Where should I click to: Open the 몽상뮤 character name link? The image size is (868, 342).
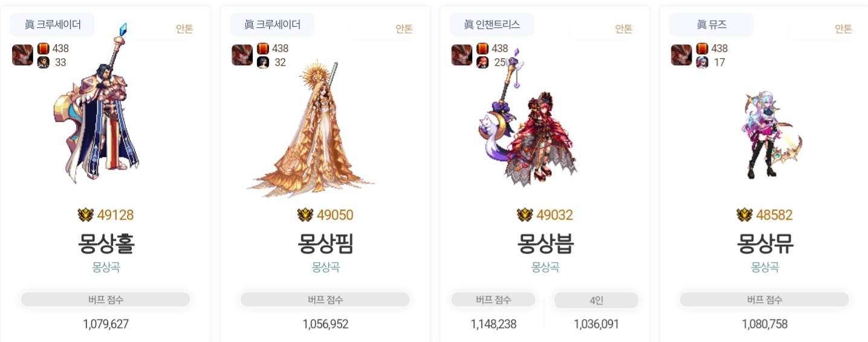pyautogui.click(x=765, y=243)
